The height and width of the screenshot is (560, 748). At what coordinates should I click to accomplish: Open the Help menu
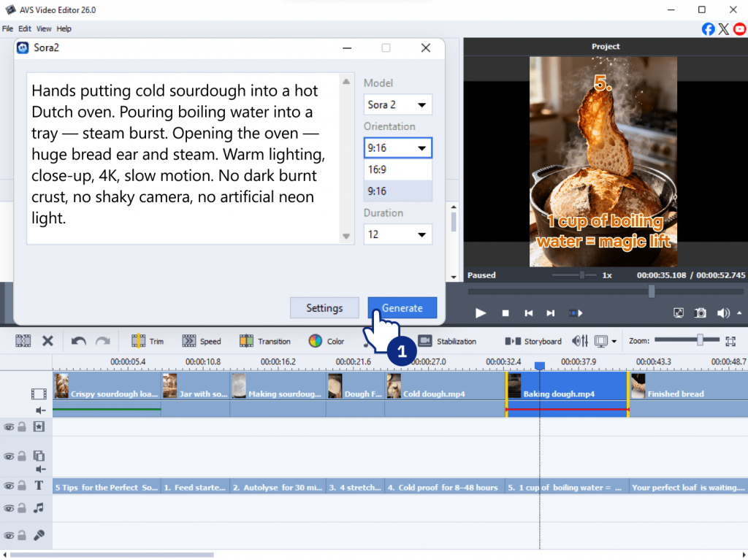64,28
